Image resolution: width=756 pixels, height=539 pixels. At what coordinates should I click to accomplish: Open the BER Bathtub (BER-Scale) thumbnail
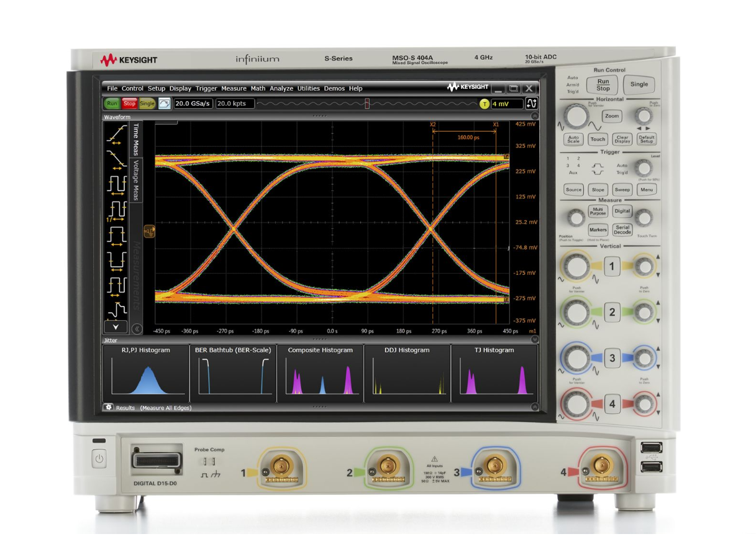click(233, 373)
